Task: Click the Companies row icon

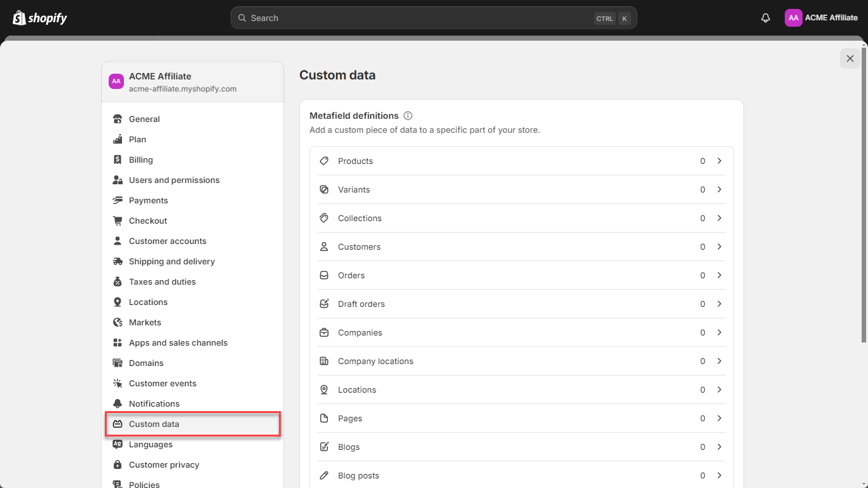Action: (x=324, y=332)
